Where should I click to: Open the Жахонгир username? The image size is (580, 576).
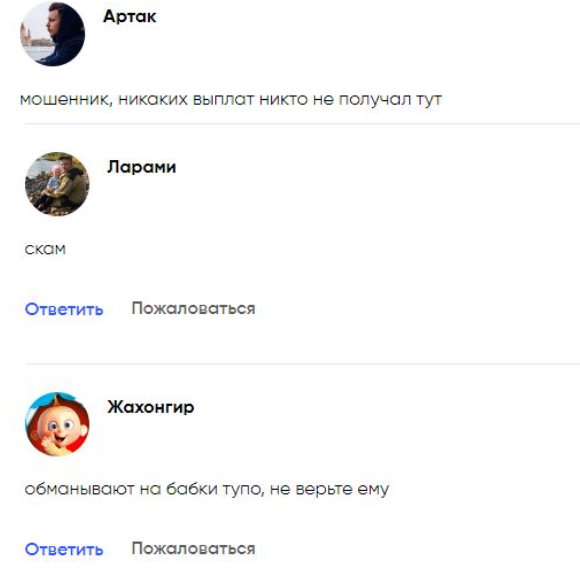[x=151, y=407]
